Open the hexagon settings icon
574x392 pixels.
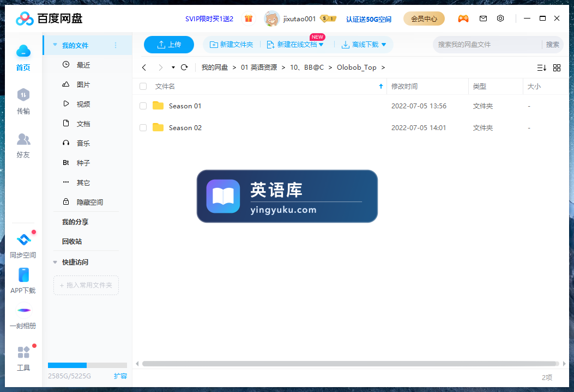tap(500, 19)
